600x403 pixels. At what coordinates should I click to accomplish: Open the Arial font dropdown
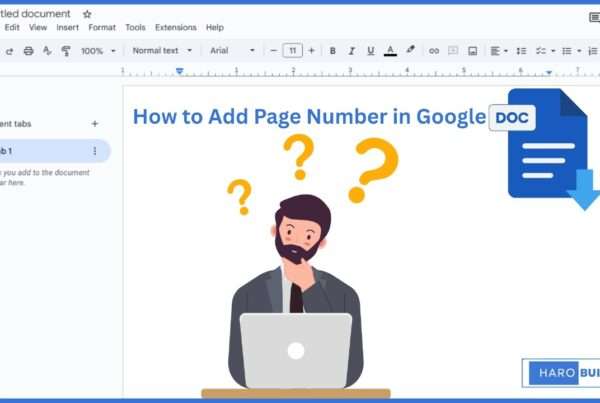(232, 51)
